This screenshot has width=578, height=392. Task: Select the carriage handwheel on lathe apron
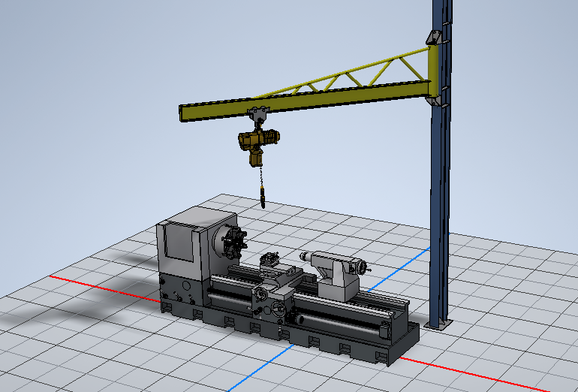click(x=278, y=309)
